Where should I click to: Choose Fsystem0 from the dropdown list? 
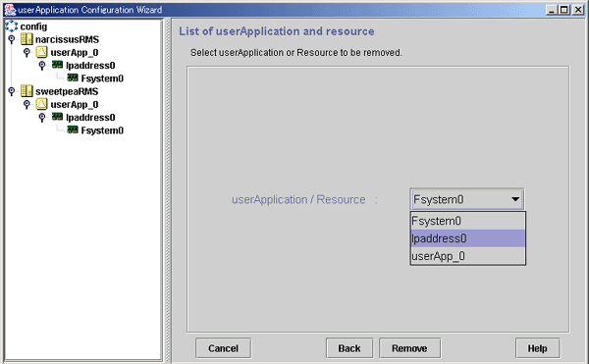click(x=467, y=221)
